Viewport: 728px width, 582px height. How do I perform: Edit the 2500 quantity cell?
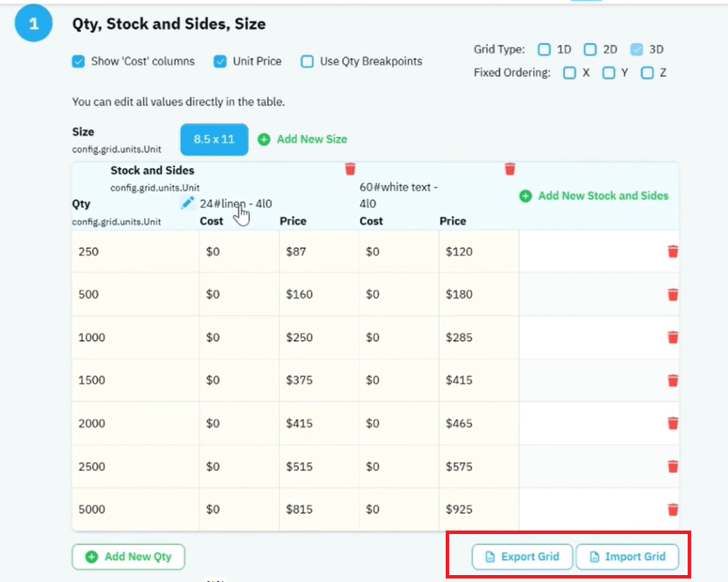tap(136, 466)
